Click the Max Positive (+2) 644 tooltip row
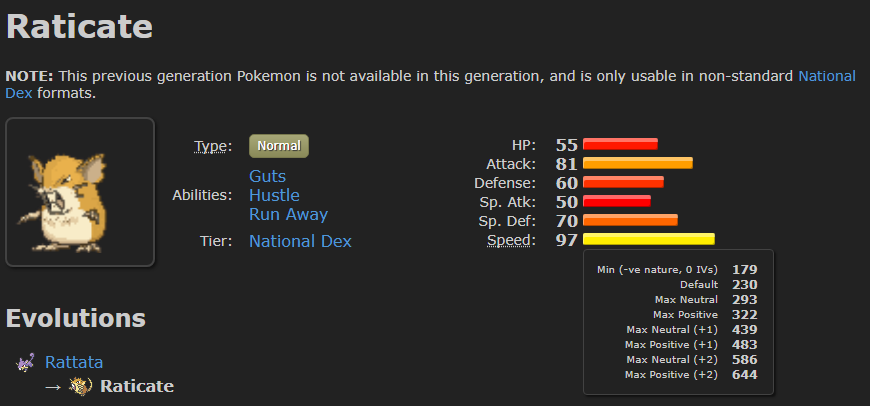 [x=678, y=375]
